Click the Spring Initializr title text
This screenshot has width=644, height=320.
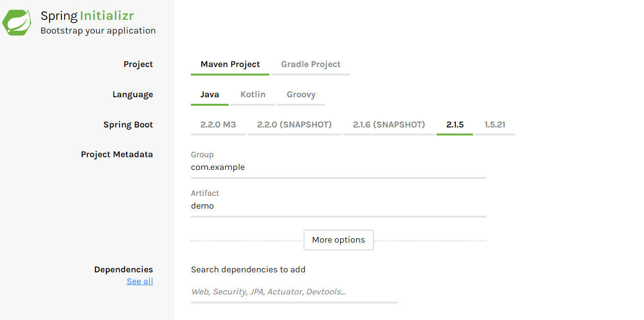pyautogui.click(x=87, y=16)
